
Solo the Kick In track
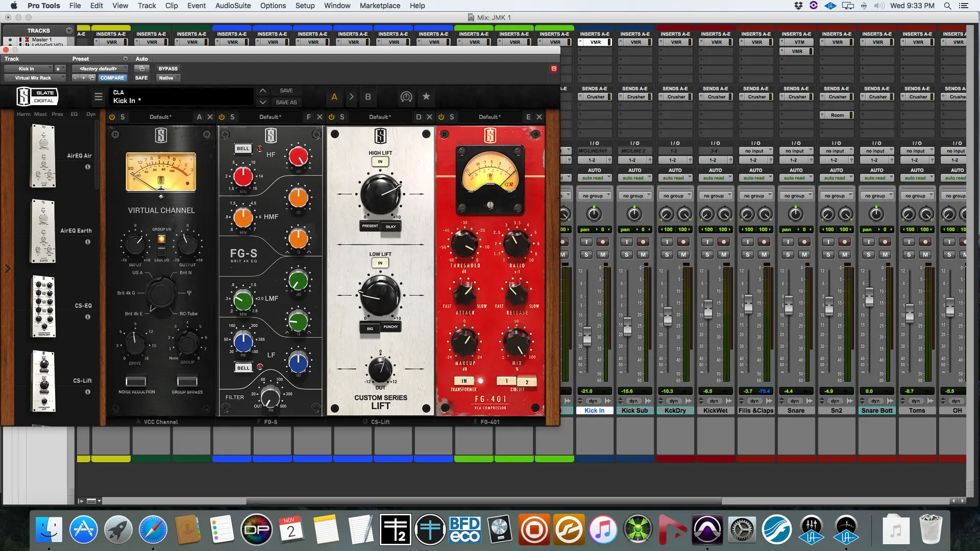pyautogui.click(x=586, y=255)
